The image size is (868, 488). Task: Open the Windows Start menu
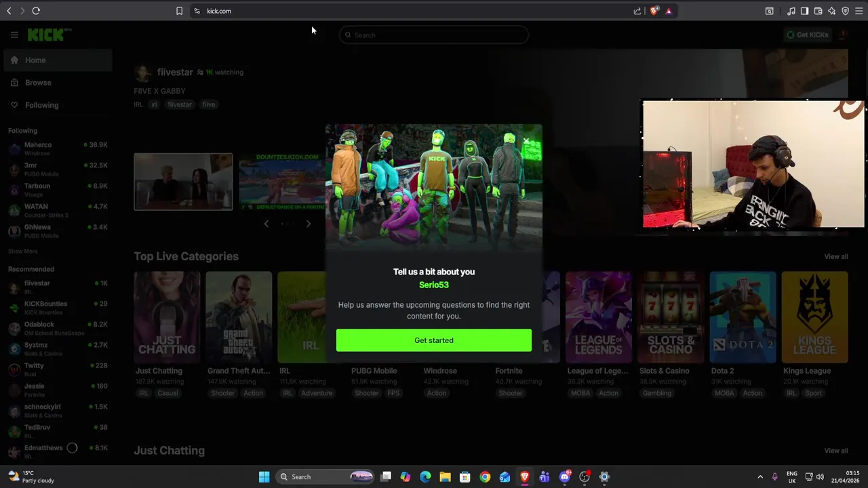[x=264, y=477]
